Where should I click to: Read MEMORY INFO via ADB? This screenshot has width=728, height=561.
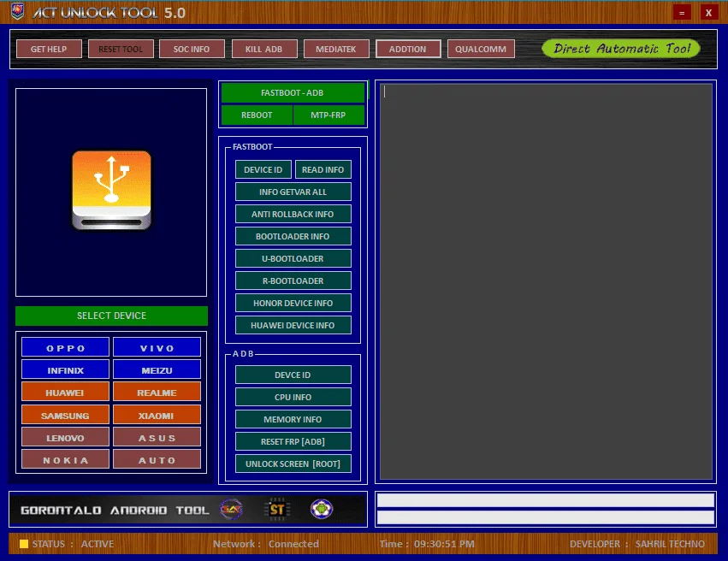coord(293,420)
